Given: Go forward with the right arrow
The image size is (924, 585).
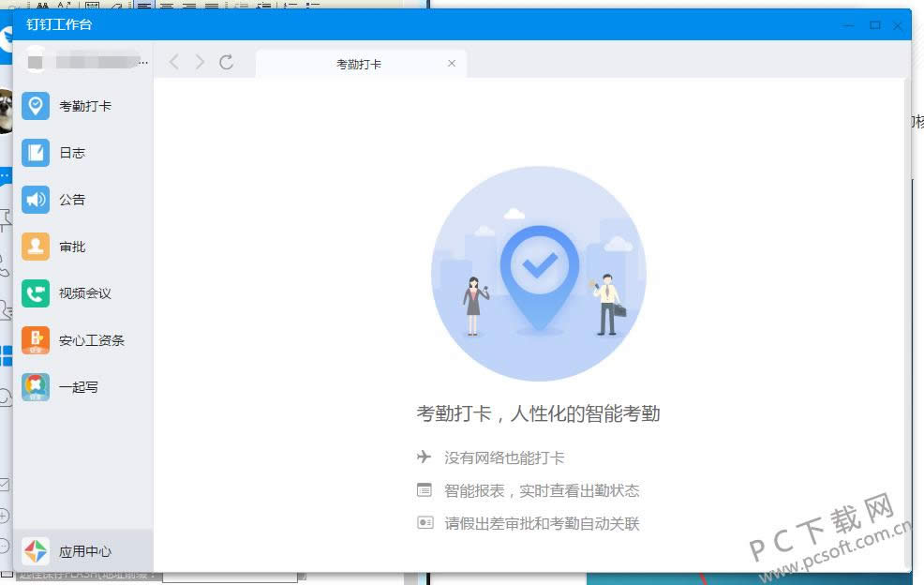Looking at the screenshot, I should (200, 63).
